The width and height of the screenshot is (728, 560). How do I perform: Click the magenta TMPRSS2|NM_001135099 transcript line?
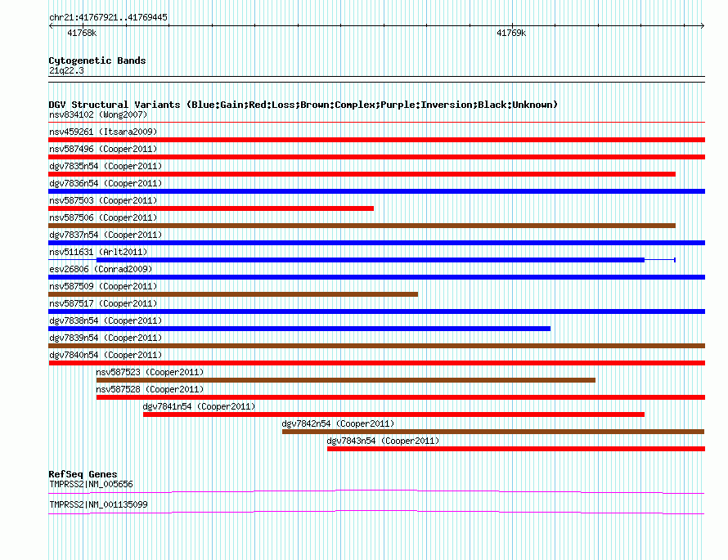click(376, 513)
